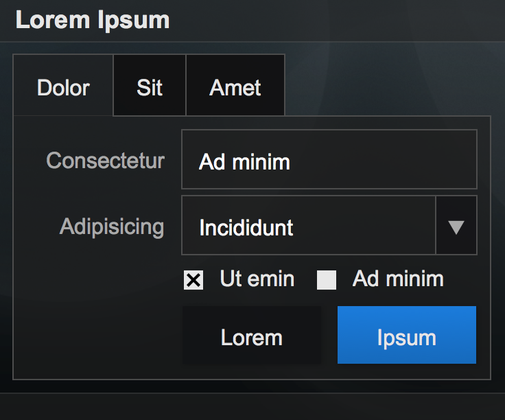Open the Incididunt combo box

click(x=309, y=226)
